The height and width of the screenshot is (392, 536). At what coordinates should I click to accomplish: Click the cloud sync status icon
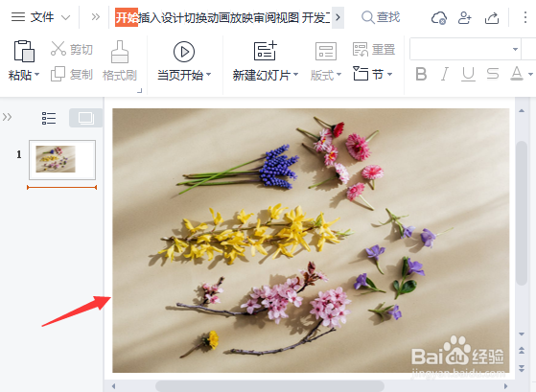(x=438, y=17)
